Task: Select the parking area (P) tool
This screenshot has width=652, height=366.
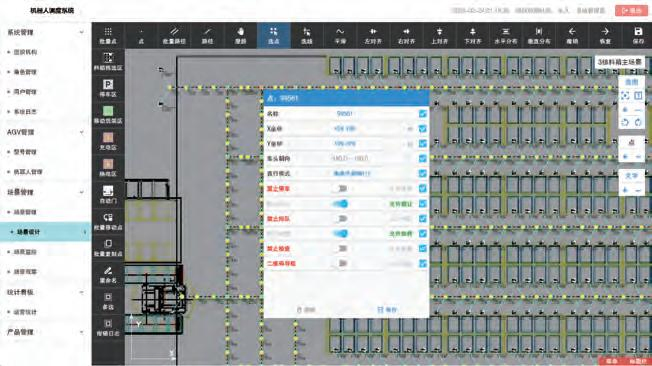Action: coord(108,88)
